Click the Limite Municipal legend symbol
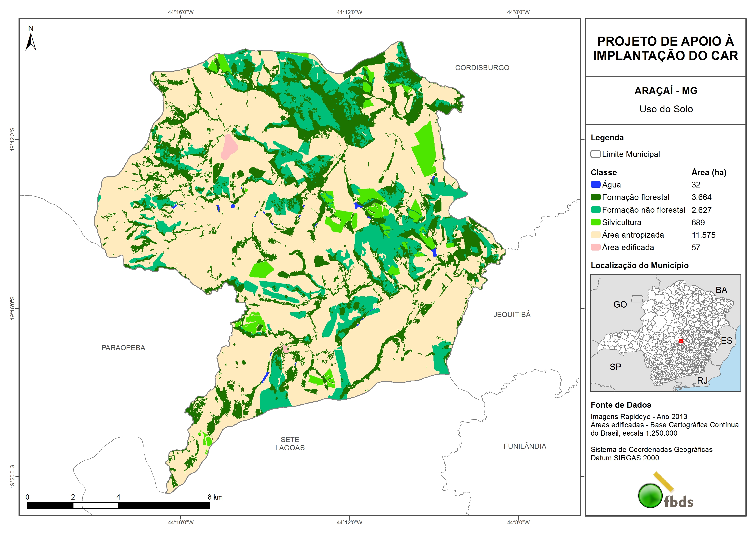 [x=595, y=154]
